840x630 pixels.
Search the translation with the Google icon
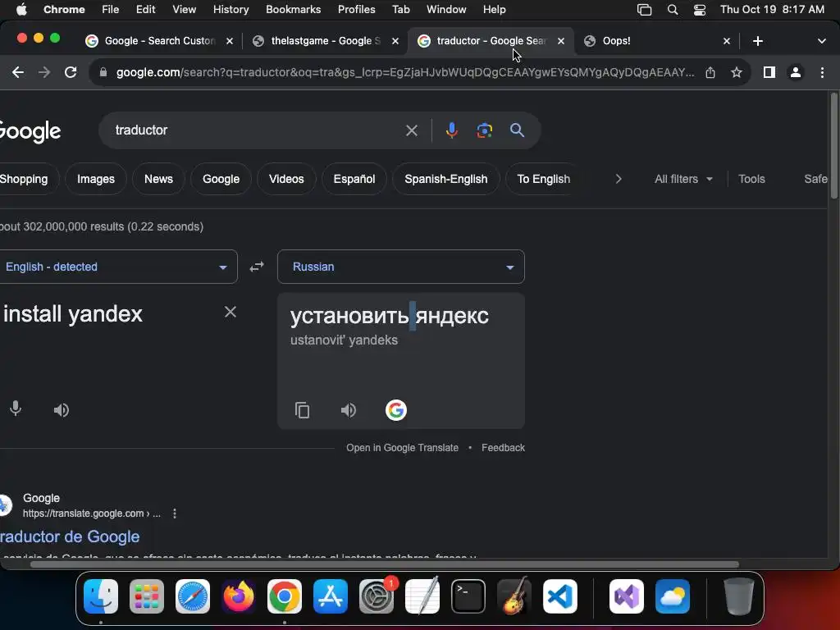(396, 410)
